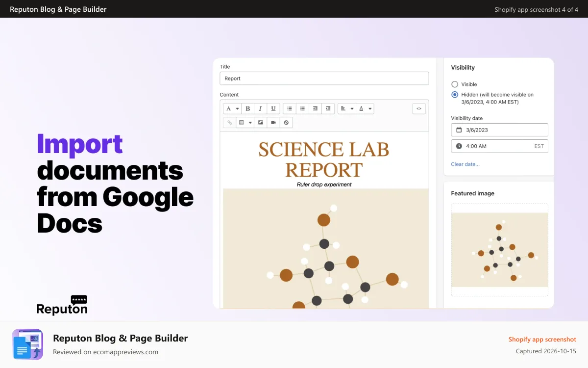Screen dimensions: 588x368
Task: Open the visibility date field 3/6/2023
Action: click(x=499, y=130)
